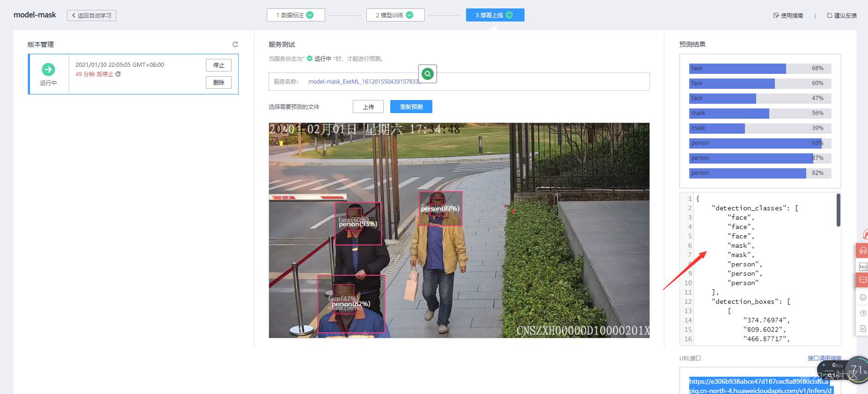Click the network speed monitor widget
The width and height of the screenshot is (868, 394).
pyautogui.click(x=832, y=371)
